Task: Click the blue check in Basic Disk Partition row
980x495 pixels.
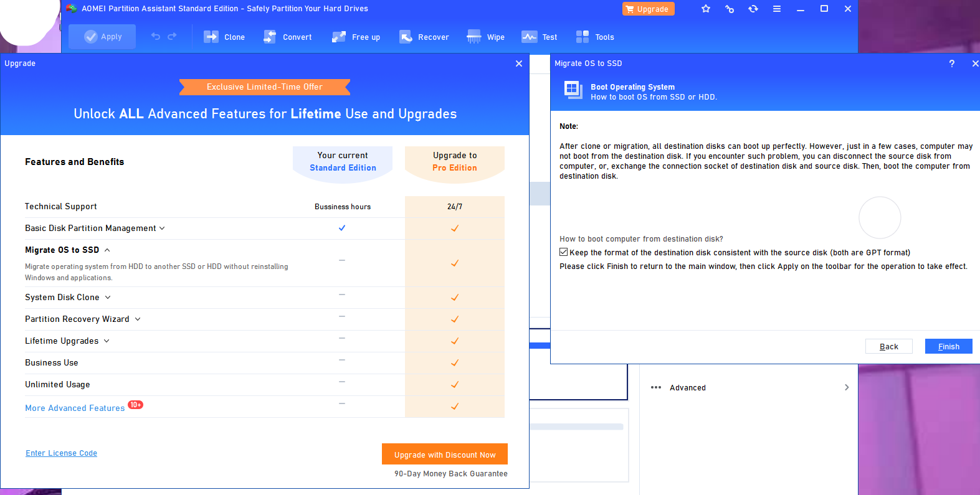Action: 342,228
